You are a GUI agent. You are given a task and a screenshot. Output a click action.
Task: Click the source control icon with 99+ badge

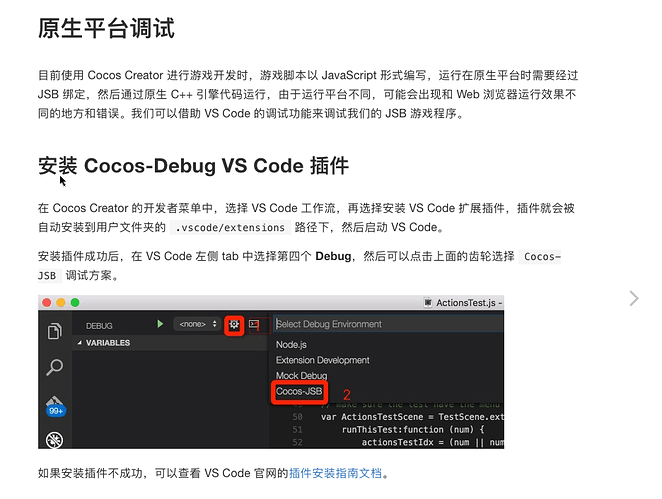(55, 406)
